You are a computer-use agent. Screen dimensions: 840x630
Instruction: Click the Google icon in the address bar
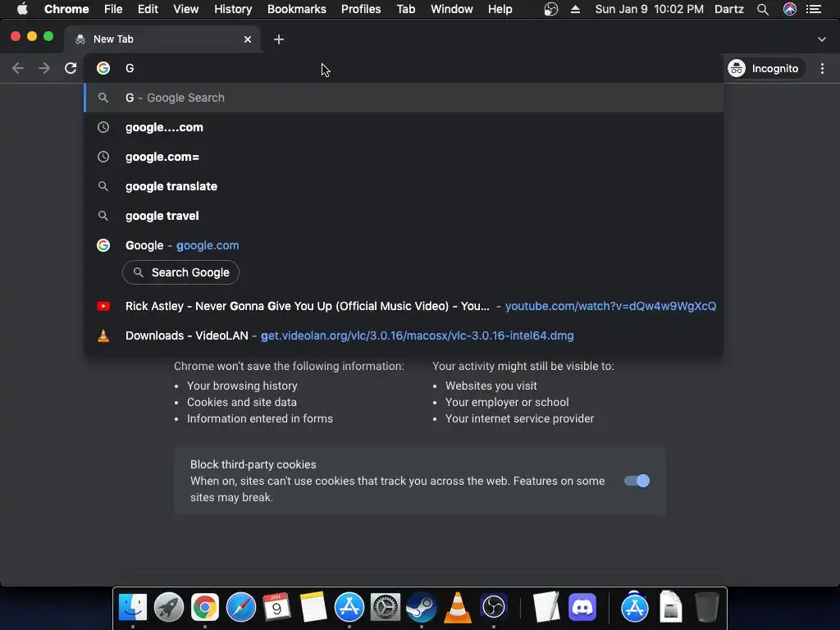(103, 68)
